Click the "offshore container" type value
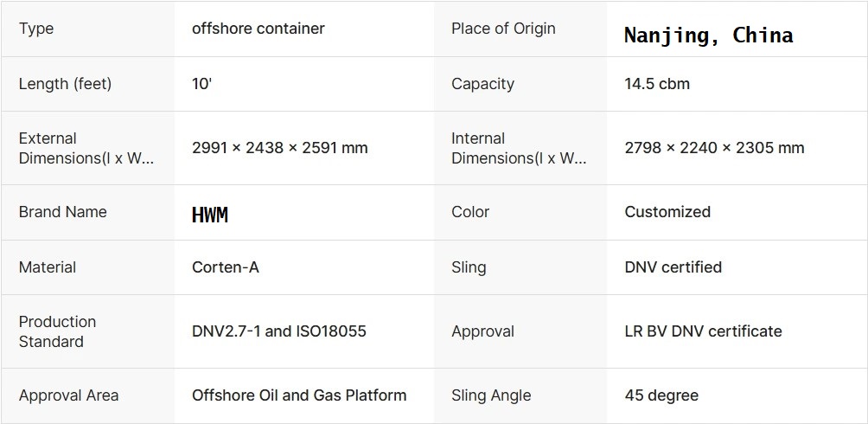 [x=258, y=29]
